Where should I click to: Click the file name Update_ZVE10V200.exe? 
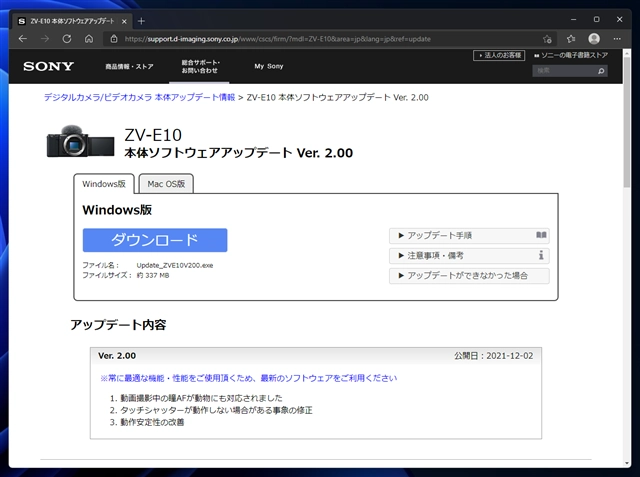pyautogui.click(x=175, y=265)
